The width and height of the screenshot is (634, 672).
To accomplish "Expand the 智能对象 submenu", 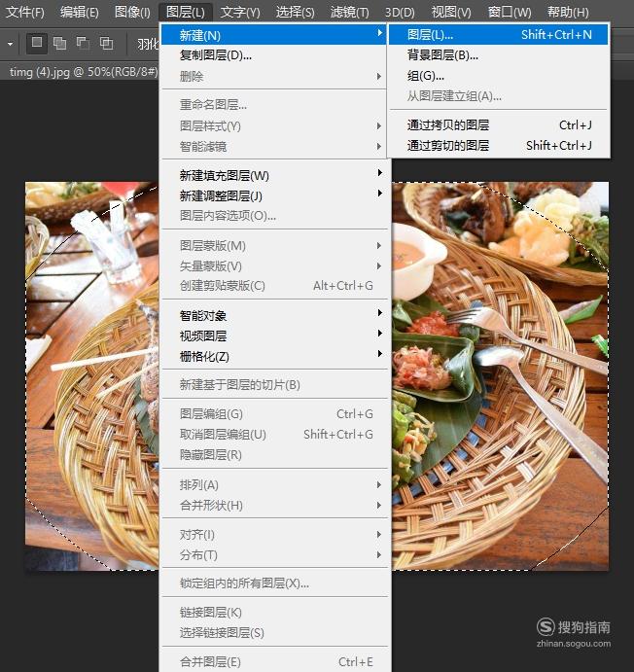I will [x=274, y=316].
